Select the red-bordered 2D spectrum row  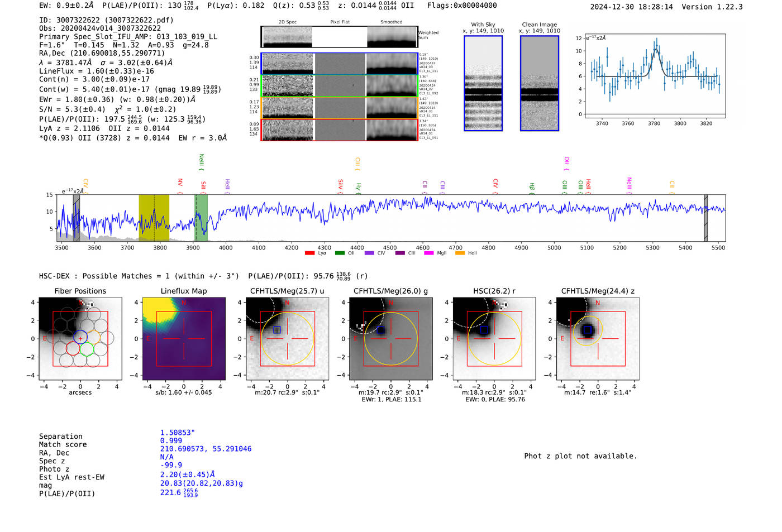point(340,130)
